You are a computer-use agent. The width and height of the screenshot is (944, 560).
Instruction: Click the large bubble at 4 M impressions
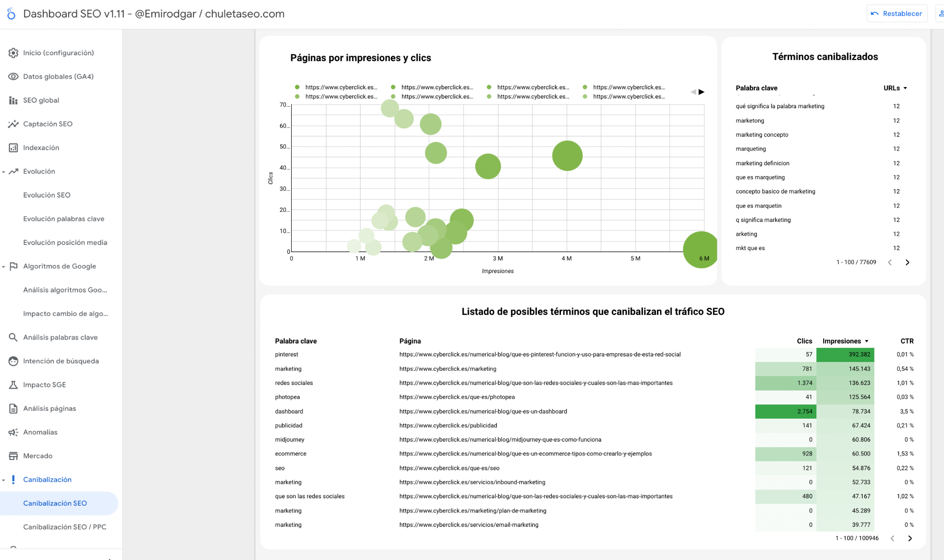tap(567, 156)
